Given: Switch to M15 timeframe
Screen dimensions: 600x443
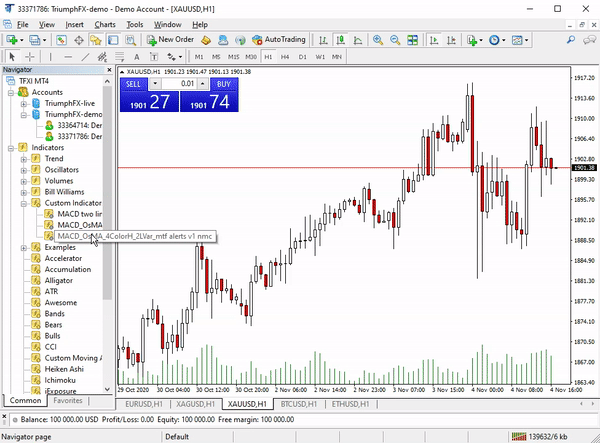Looking at the screenshot, I should point(233,57).
